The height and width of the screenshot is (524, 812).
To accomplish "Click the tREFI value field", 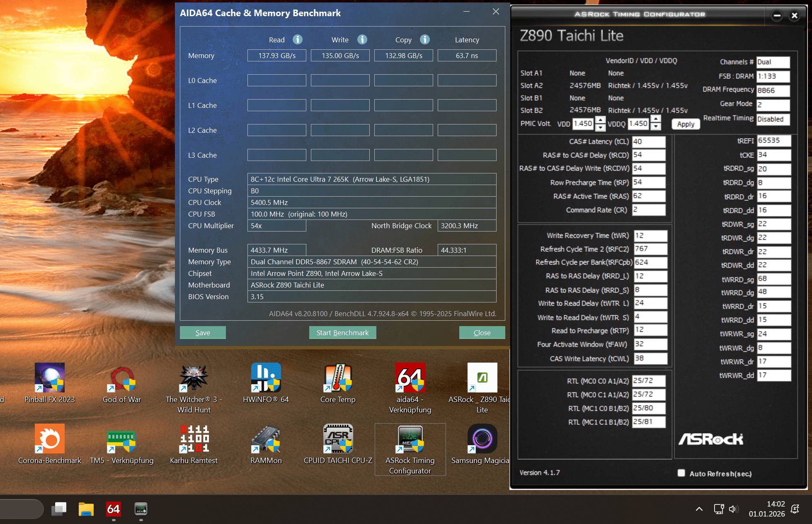I will [x=773, y=141].
